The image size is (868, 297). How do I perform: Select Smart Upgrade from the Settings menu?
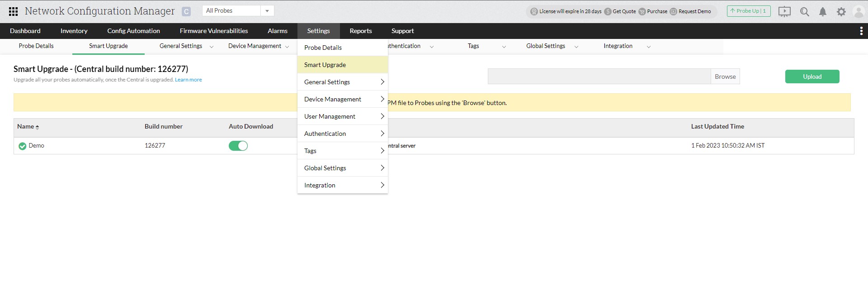[x=325, y=65]
